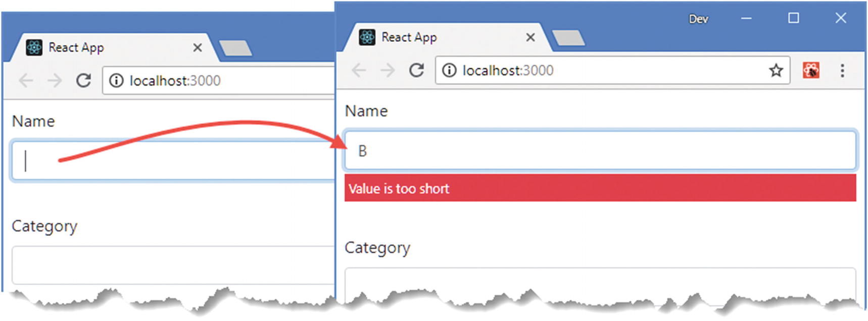Go back in the window with the empty Name field
This screenshot has width=868, height=321.
click(x=26, y=80)
